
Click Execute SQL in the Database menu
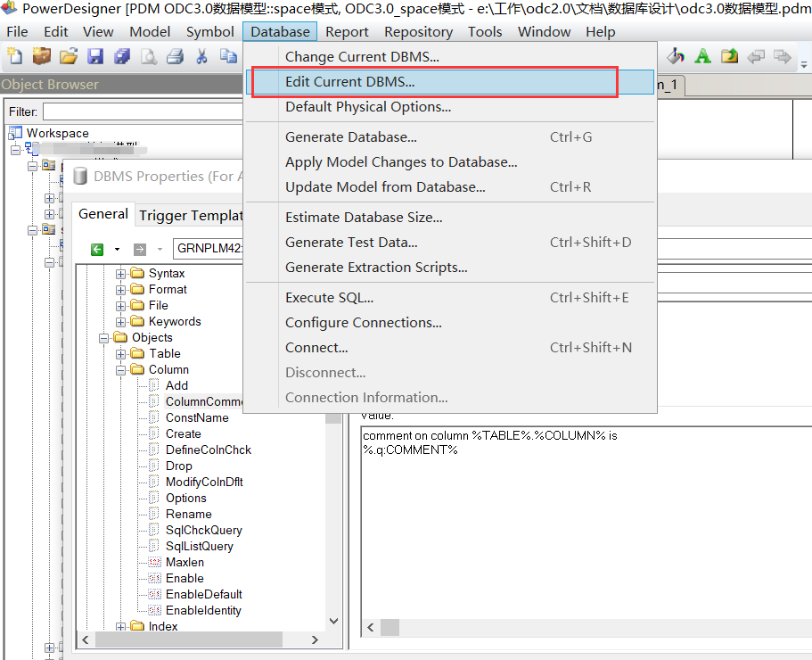(x=332, y=297)
